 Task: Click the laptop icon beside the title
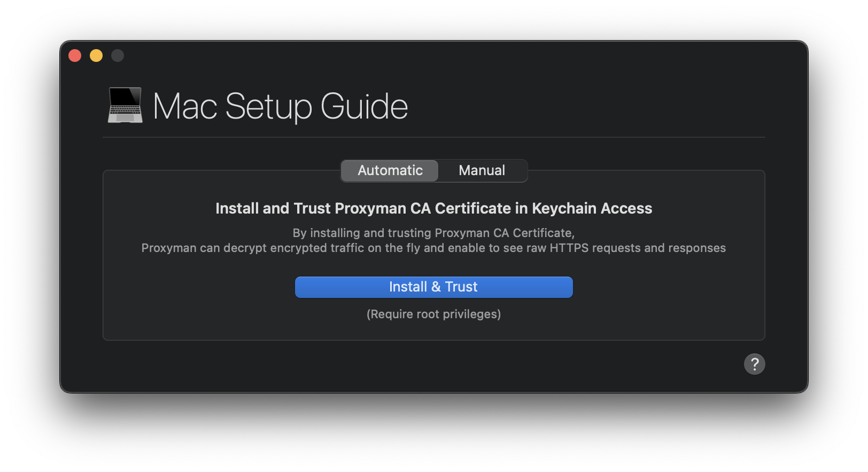coord(125,106)
